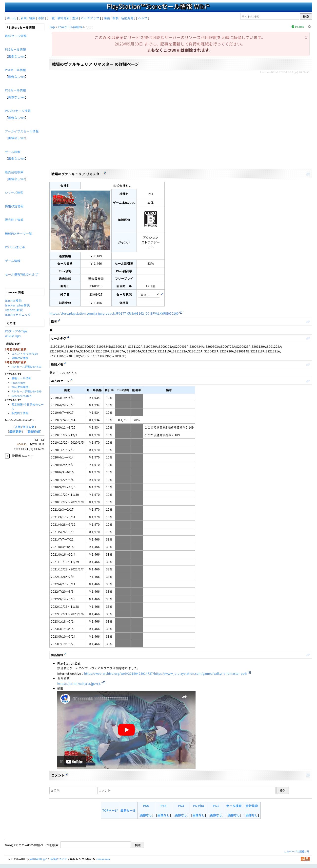Open 販売会社検索 sidebar link
Screen dimensions: 317x868
pos(14,172)
